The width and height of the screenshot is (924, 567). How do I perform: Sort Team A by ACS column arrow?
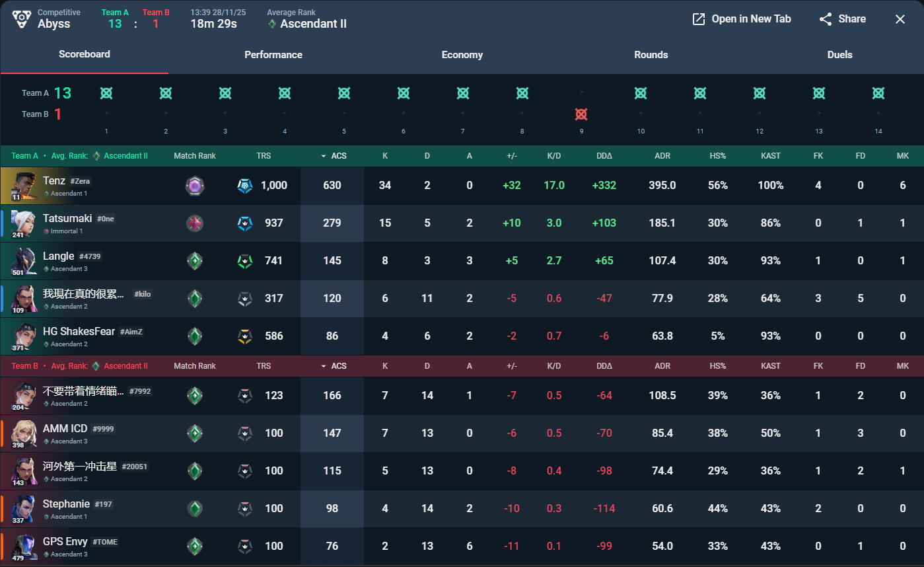pos(324,156)
